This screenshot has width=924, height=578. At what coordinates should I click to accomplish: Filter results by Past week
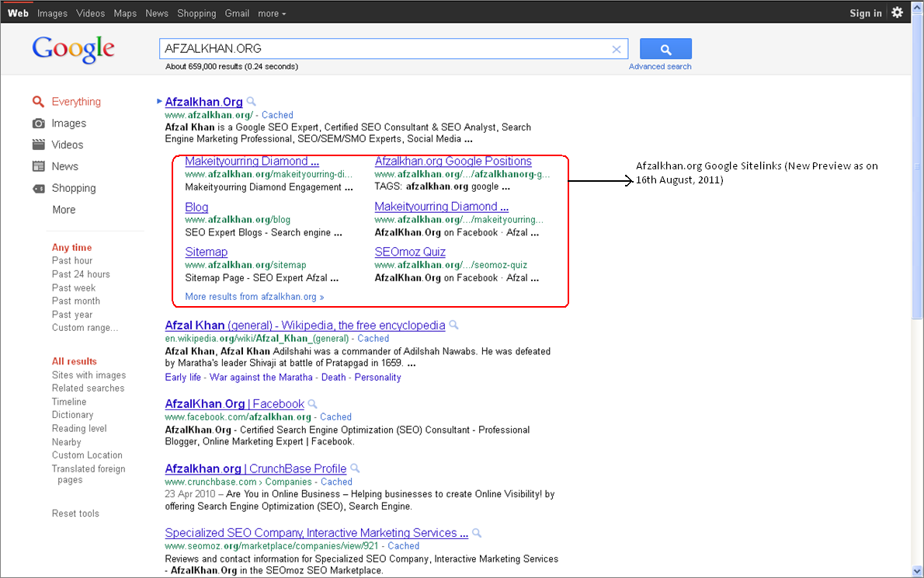[74, 287]
